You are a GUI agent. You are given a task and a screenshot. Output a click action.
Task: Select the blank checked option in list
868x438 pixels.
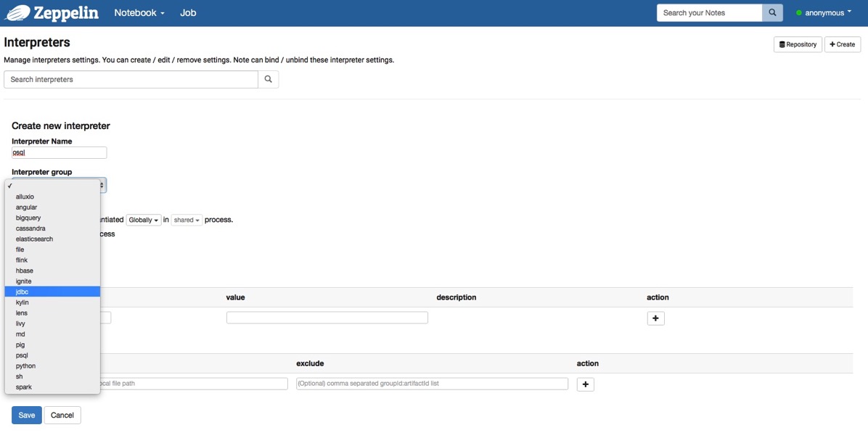[x=52, y=186]
